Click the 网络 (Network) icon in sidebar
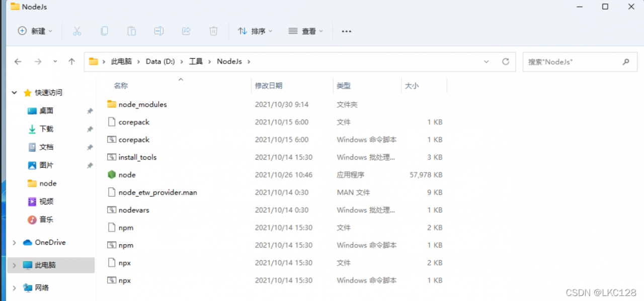This screenshot has width=644, height=301. coord(28,288)
